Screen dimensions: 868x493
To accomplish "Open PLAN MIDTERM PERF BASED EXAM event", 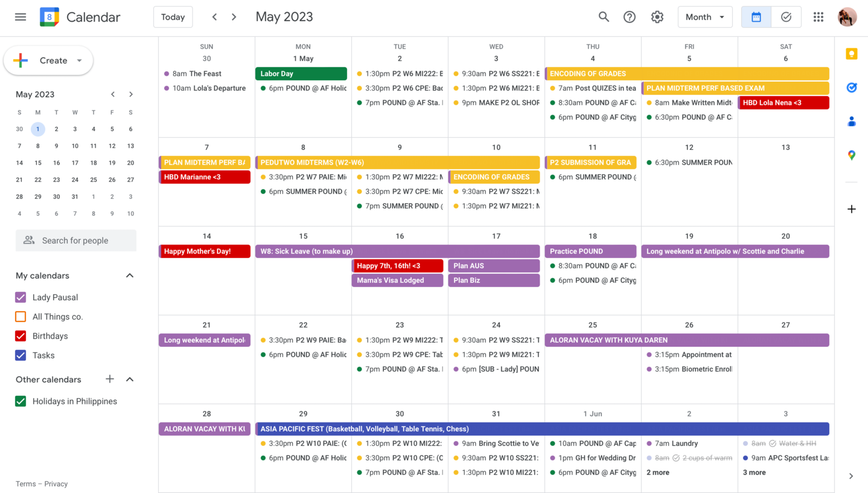I will point(735,88).
